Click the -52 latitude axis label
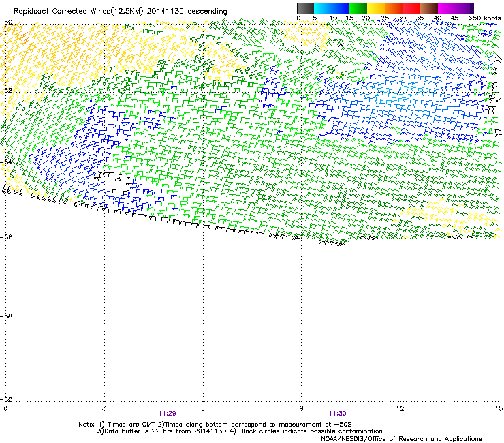 (x=6, y=91)
